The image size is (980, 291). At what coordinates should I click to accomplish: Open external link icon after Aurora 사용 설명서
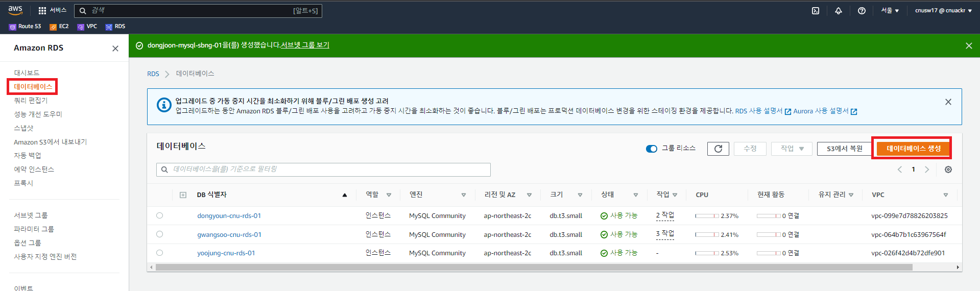click(854, 111)
